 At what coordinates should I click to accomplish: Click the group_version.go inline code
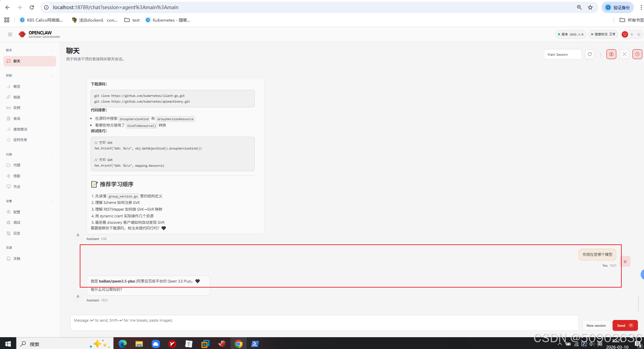123,196
